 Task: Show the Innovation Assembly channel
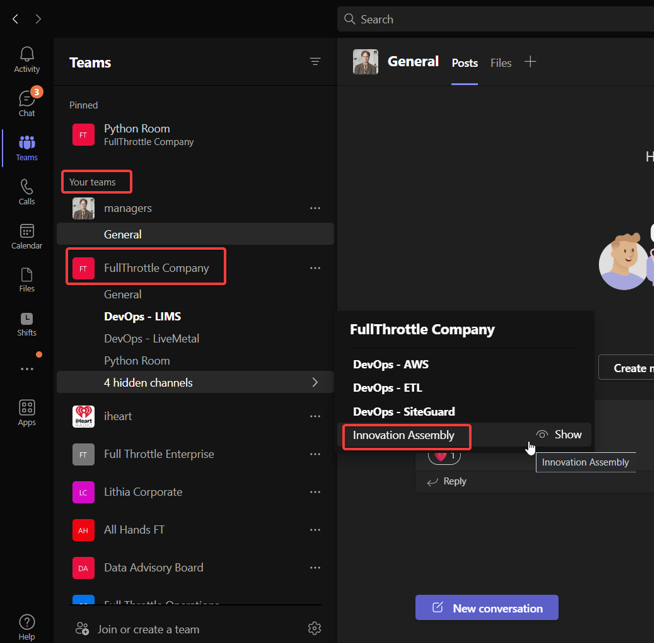click(559, 435)
